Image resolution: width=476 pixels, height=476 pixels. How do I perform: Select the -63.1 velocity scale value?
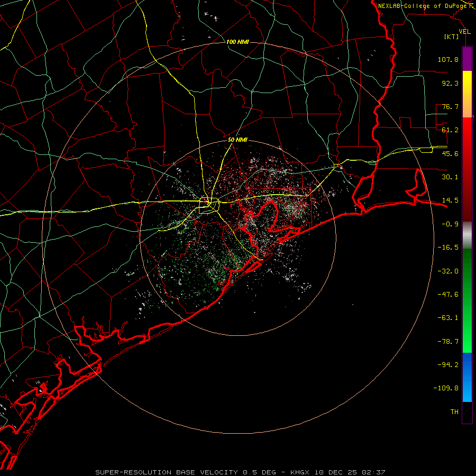pos(448,318)
